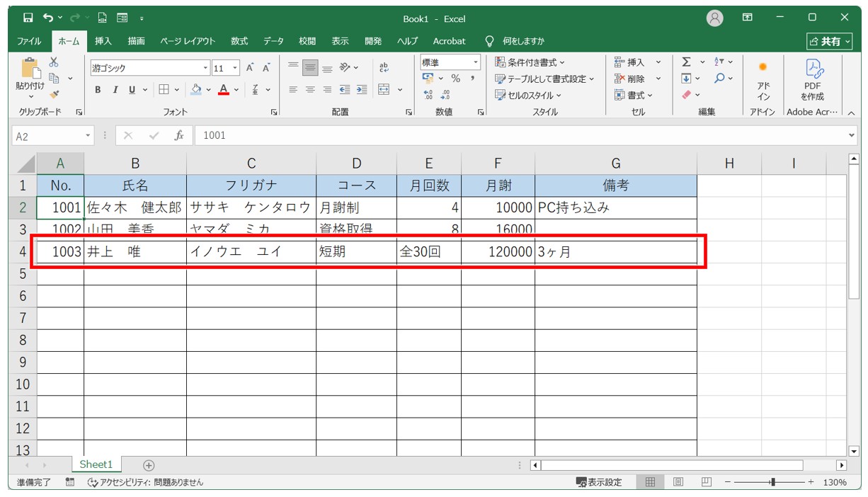Switch to the Page Layout (ページレイアウト) tab
This screenshot has width=868, height=497.
[188, 41]
